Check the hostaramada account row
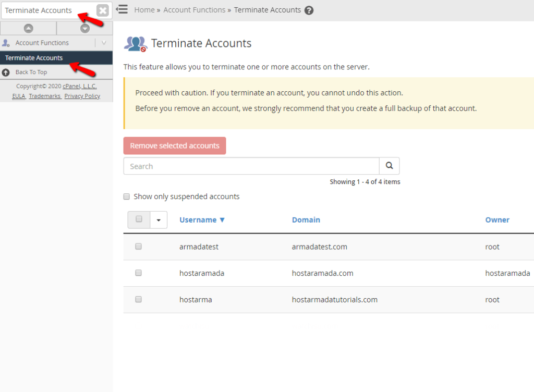This screenshot has height=392, width=534. click(x=138, y=273)
